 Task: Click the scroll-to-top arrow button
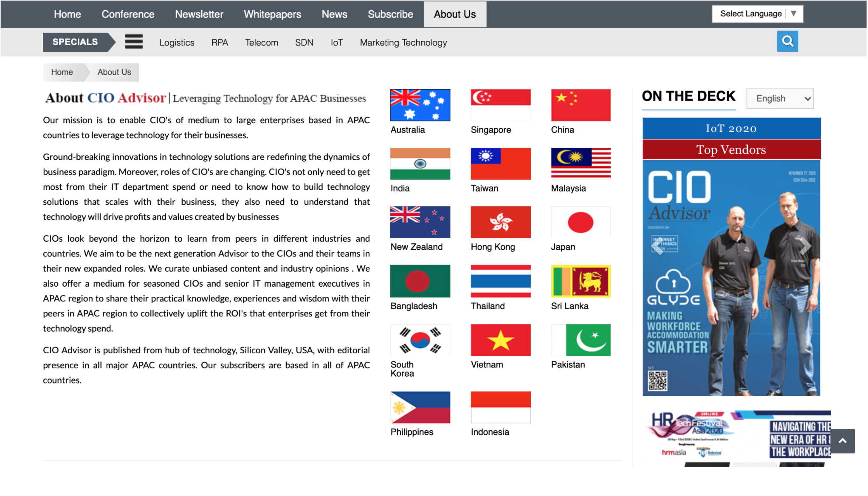(x=843, y=441)
